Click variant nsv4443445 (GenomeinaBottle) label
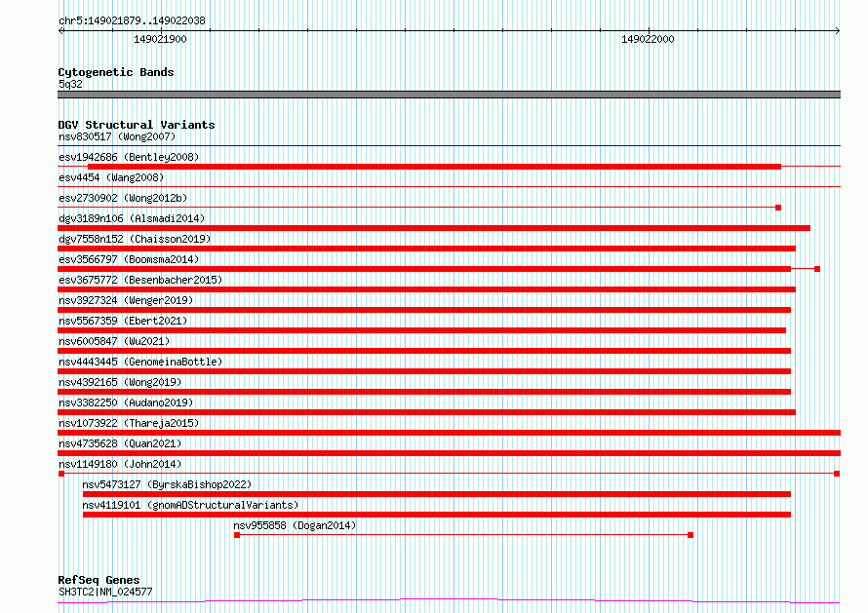Viewport: 868px width, 613px height. 140,362
